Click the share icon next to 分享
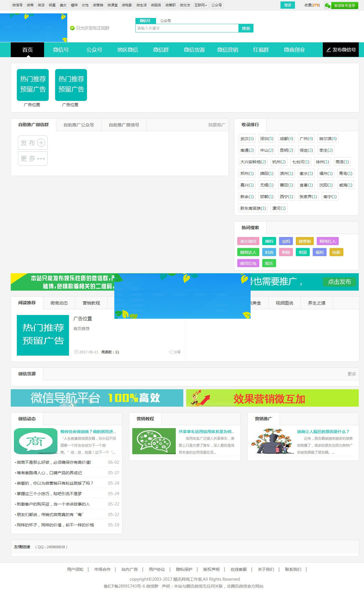 click(171, 352)
